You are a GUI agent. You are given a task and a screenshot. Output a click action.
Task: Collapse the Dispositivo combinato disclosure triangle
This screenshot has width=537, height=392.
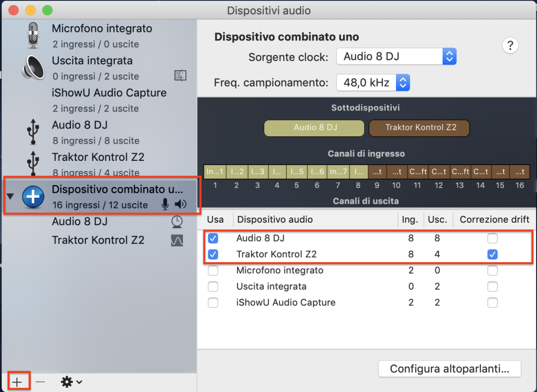(x=10, y=197)
